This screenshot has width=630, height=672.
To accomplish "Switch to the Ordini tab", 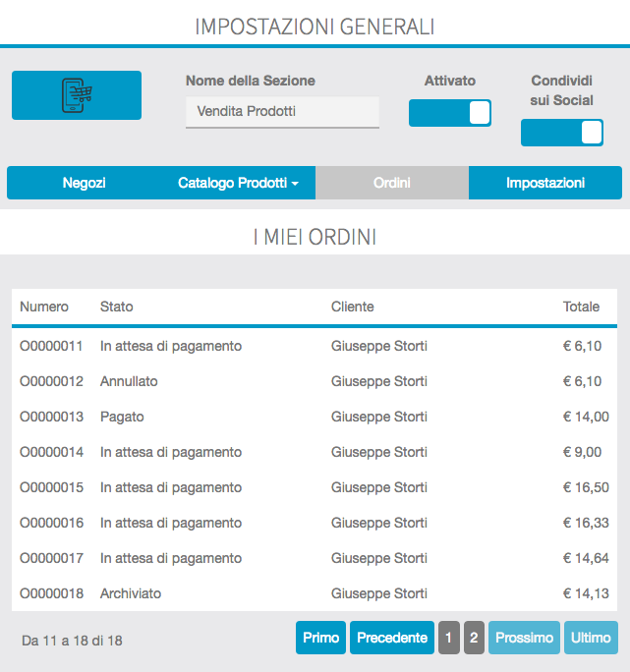I will (392, 183).
